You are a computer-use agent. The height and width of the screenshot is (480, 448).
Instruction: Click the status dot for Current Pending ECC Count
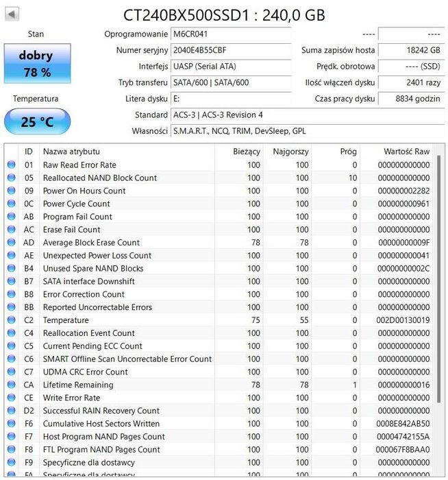pyautogui.click(x=12, y=346)
